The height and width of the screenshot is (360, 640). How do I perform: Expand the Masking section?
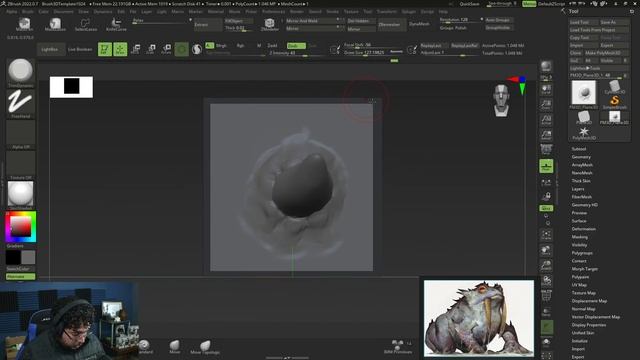tap(580, 237)
